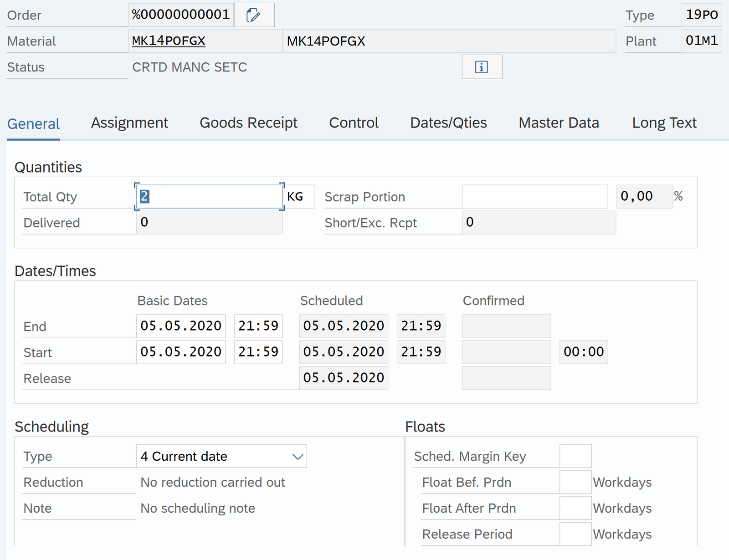Select the General tab

pos(33,124)
